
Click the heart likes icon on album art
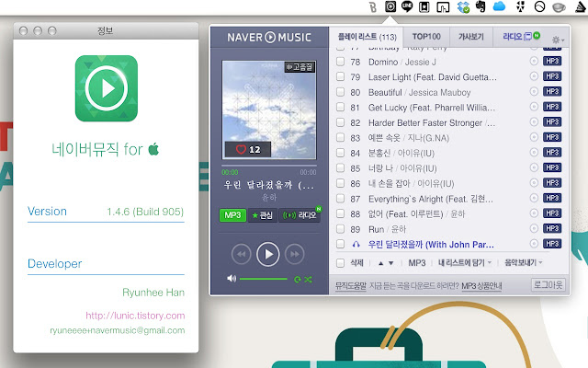[241, 149]
